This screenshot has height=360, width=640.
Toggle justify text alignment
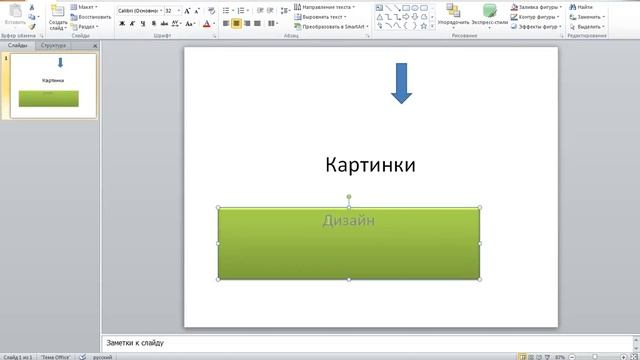click(x=257, y=24)
